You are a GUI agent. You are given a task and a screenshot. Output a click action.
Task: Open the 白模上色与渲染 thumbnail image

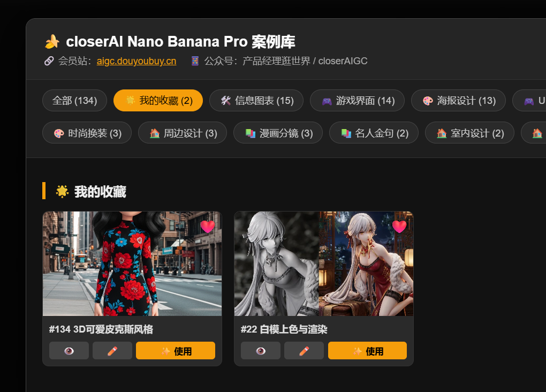coord(324,264)
